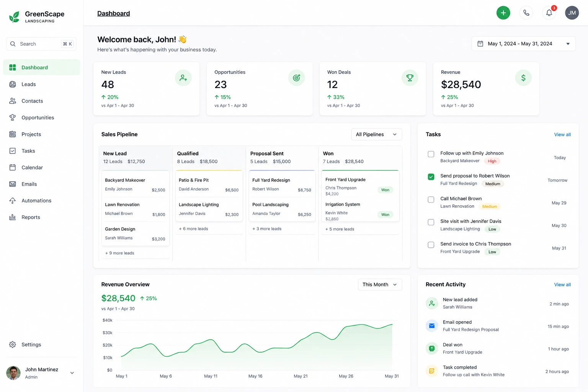Click the New lead added activity icon
The image size is (588, 392).
pos(432,303)
